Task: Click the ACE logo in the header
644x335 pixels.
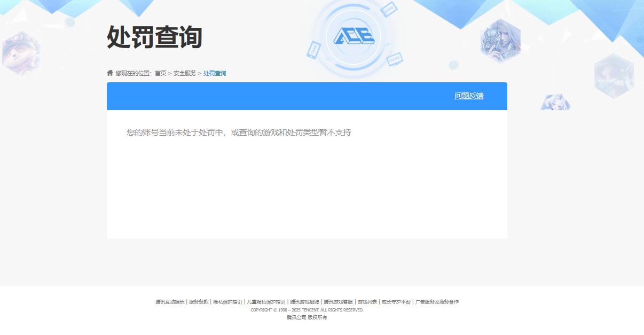Action: point(354,36)
